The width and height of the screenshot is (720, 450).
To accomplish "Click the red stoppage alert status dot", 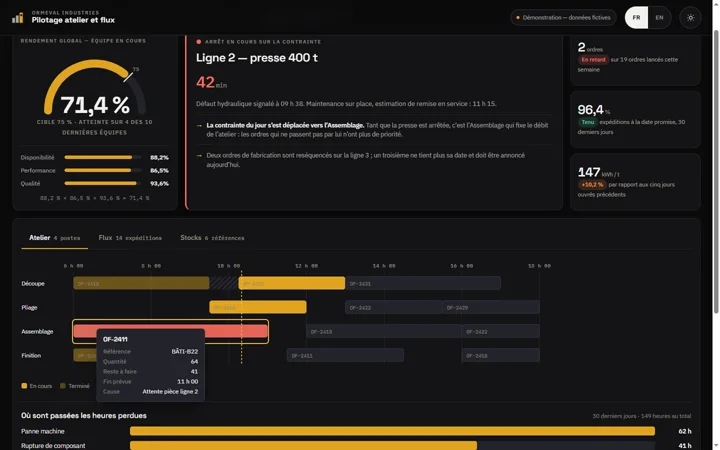I will 198,42.
